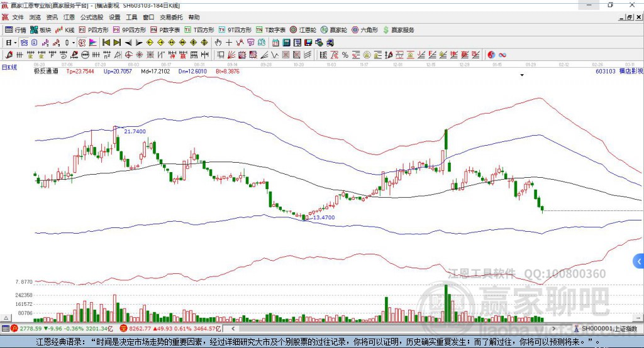
Task: Click SH000001 上证指数 in status bar
Action: [x=609, y=329]
